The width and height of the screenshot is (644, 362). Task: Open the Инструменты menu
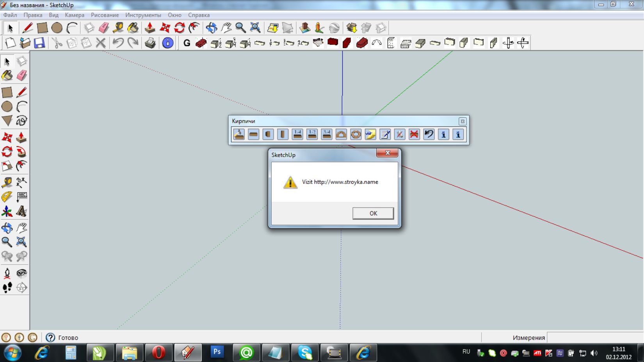click(x=143, y=15)
